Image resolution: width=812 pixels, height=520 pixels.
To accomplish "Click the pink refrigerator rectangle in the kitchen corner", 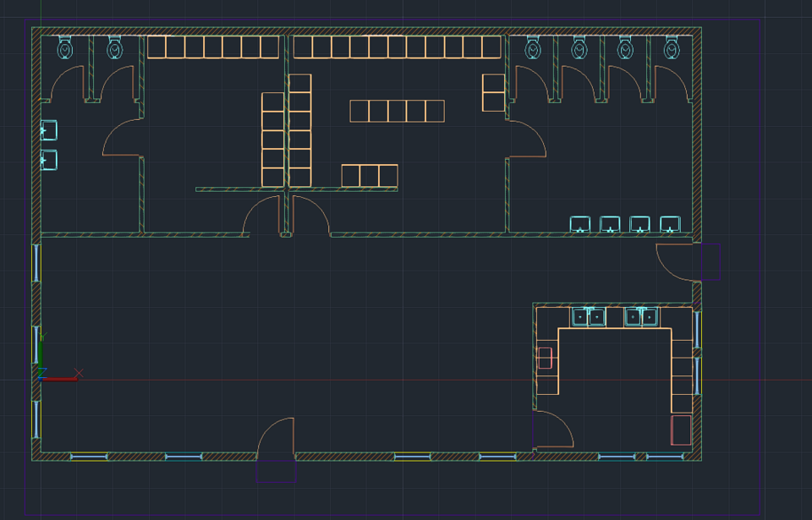I will pyautogui.click(x=682, y=429).
